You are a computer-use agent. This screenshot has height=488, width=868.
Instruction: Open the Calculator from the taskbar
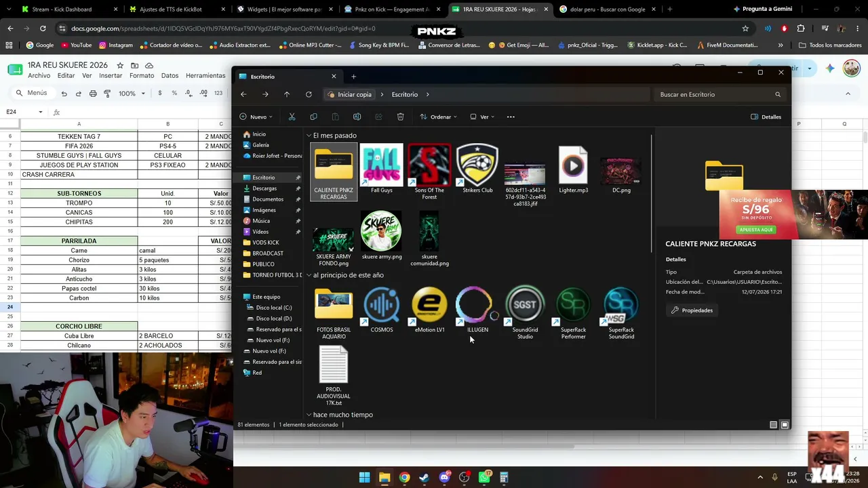(504, 477)
